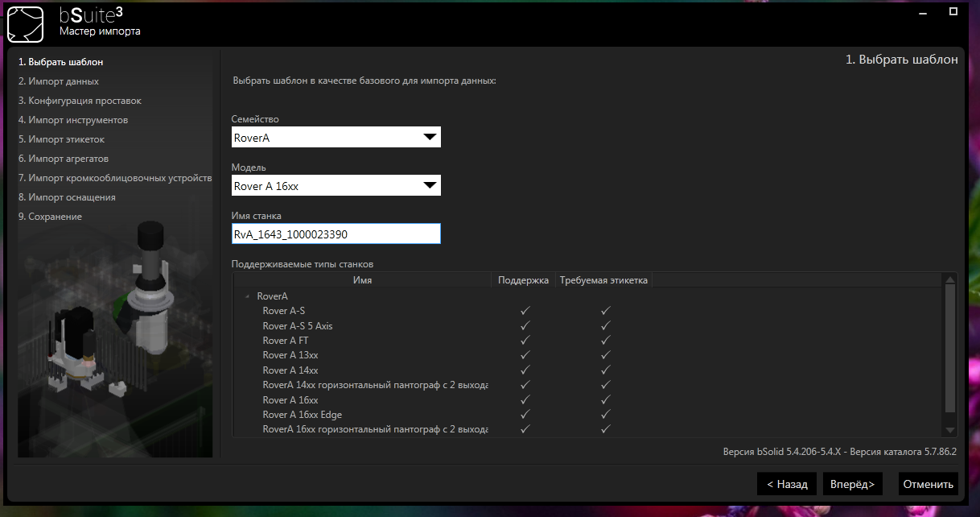Image resolution: width=980 pixels, height=517 pixels.
Task: Select the Rover A 13xx row
Action: 587,355
